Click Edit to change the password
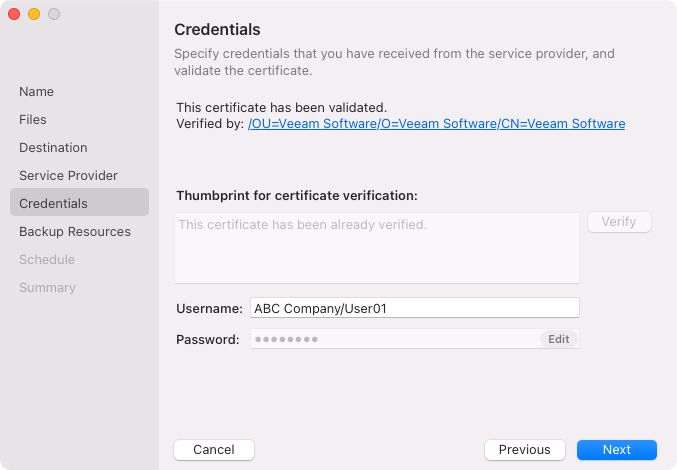 (559, 339)
